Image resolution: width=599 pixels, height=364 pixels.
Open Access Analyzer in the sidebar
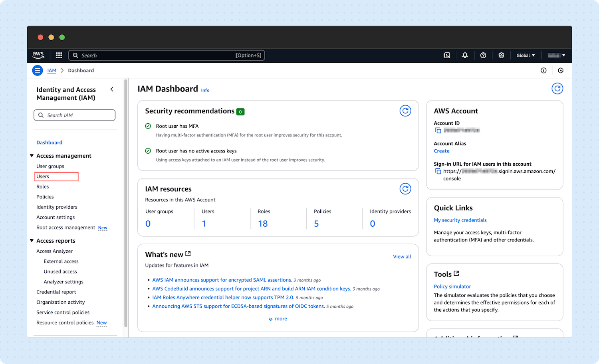coord(55,251)
